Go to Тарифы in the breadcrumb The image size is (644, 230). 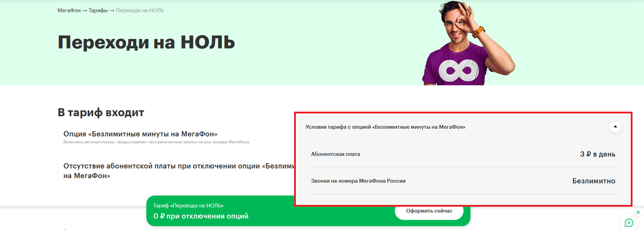tap(98, 10)
